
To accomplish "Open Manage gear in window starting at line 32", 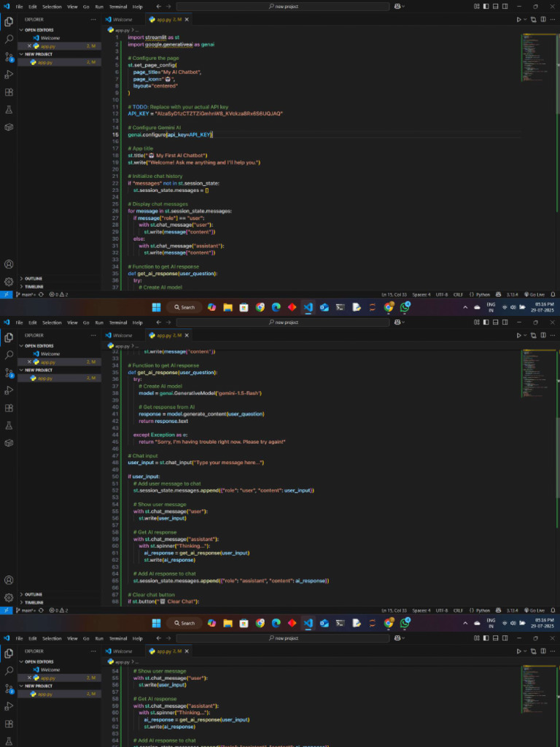I will (9, 597).
